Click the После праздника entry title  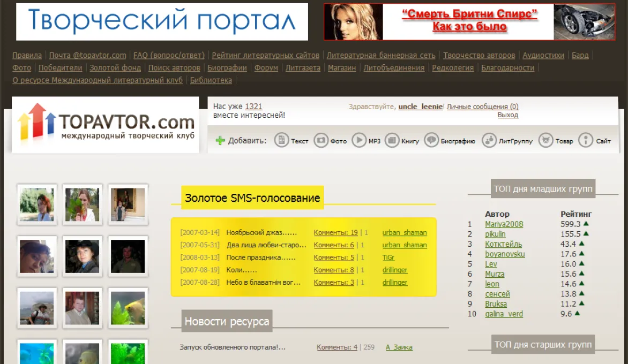[261, 257]
